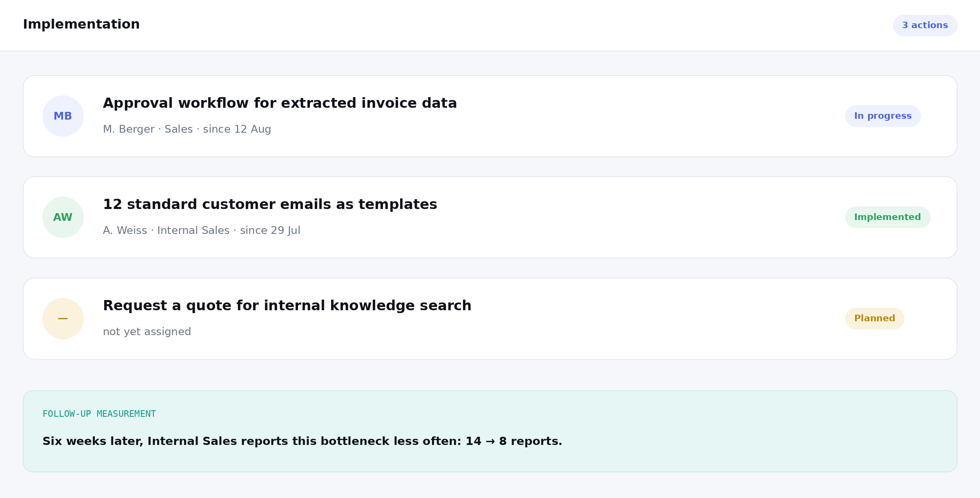Select the knowledge search quote card
The image size is (980, 498).
click(x=490, y=318)
